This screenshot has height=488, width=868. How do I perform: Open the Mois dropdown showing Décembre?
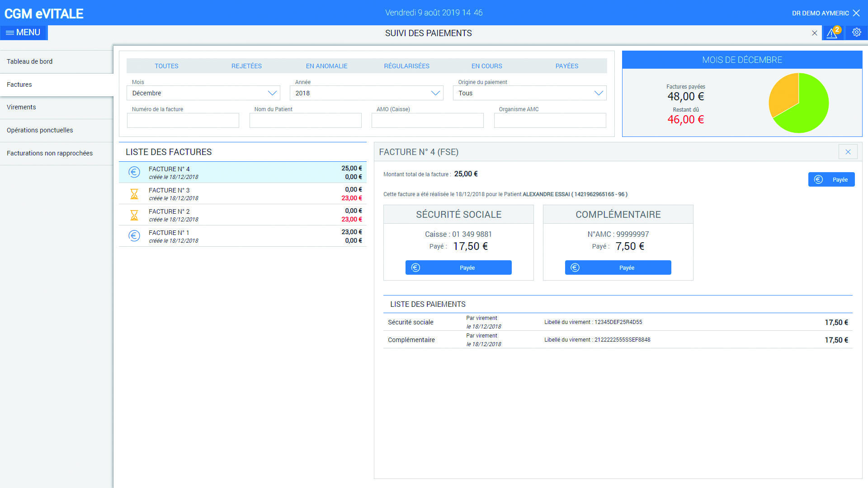click(x=203, y=93)
